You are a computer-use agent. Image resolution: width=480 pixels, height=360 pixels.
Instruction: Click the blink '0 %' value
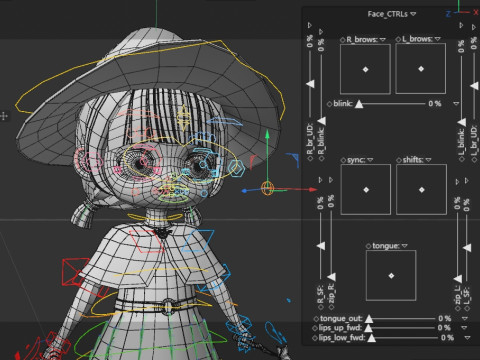tap(435, 104)
